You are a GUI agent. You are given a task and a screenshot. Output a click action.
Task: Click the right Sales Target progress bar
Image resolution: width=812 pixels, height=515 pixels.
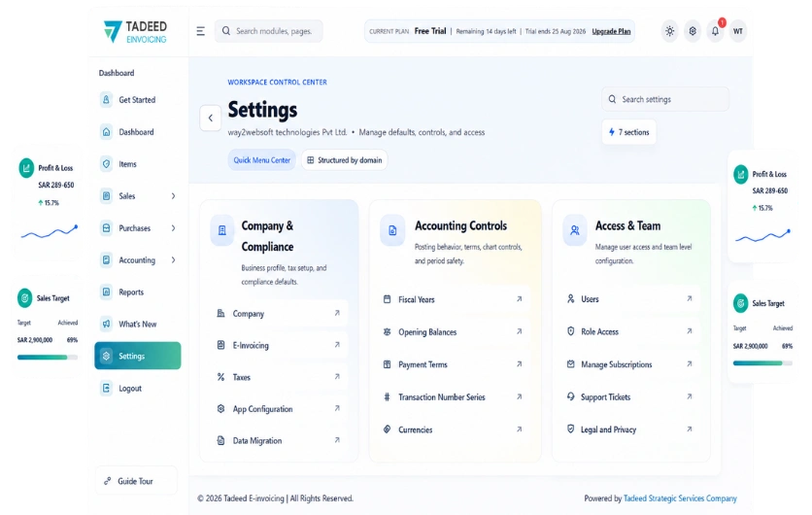click(x=762, y=363)
